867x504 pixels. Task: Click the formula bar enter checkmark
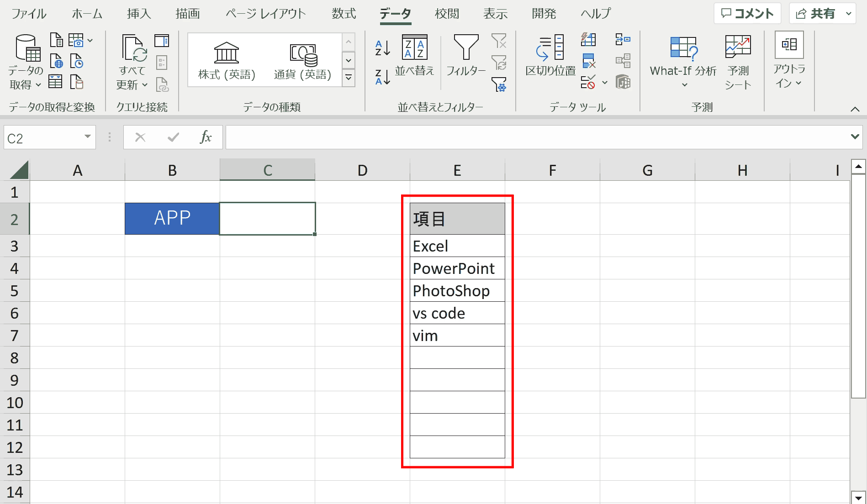coord(173,137)
